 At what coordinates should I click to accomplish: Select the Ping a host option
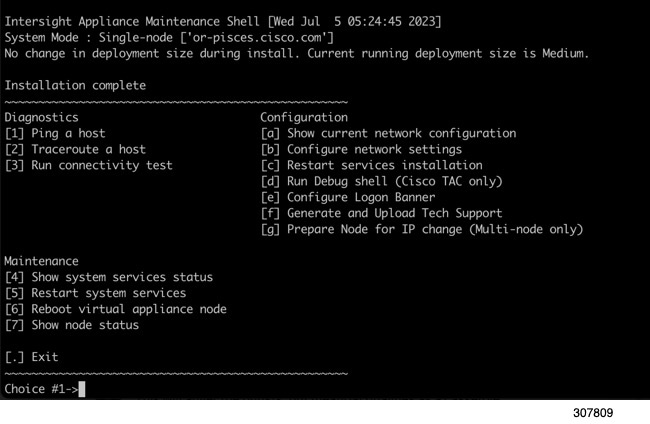55,133
